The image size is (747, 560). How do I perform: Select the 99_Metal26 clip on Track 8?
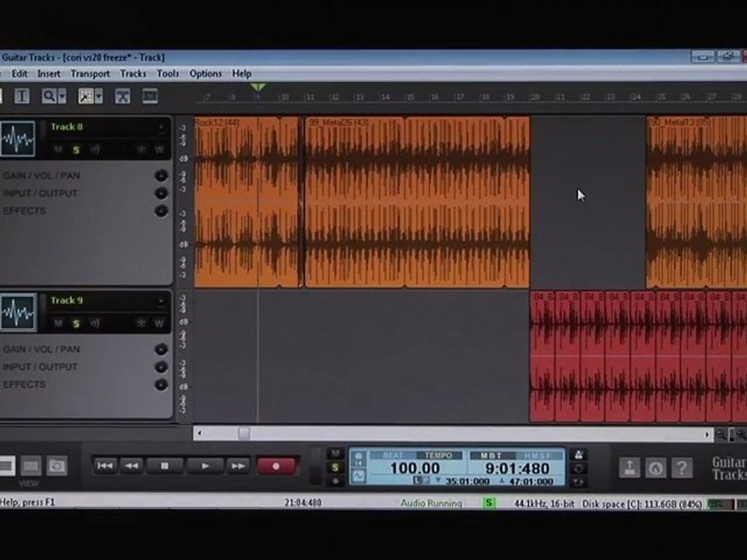(x=417, y=202)
